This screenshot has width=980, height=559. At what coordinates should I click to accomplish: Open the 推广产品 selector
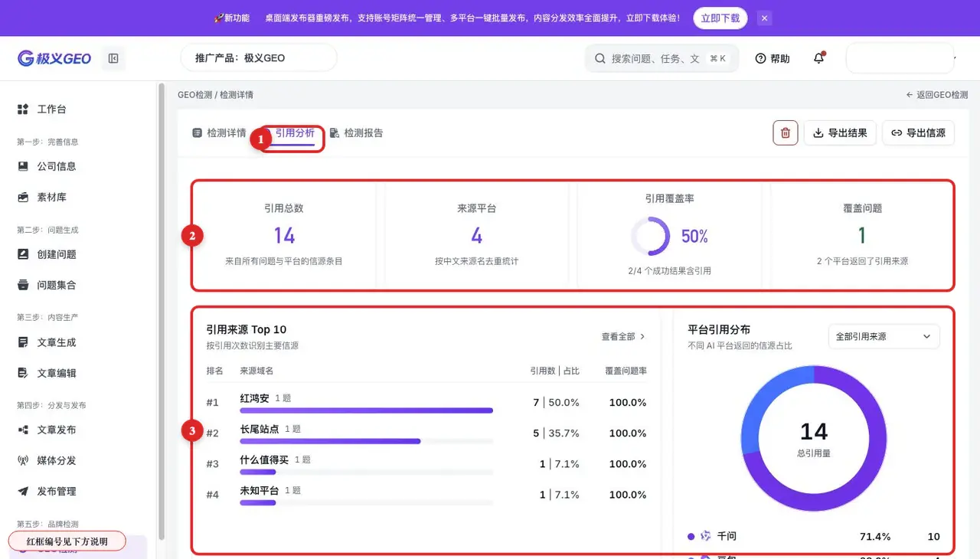pyautogui.click(x=259, y=58)
